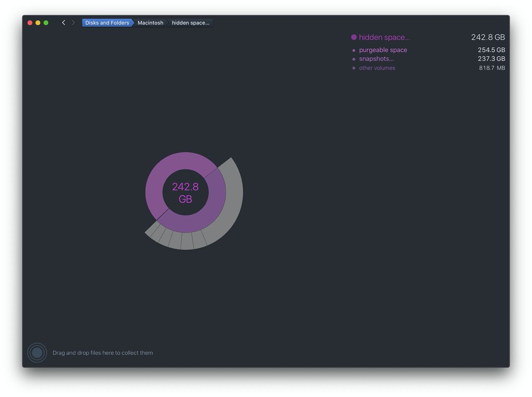This screenshot has height=397, width=532.
Task: Navigate to Macintosh breadcrumb
Action: click(x=150, y=23)
